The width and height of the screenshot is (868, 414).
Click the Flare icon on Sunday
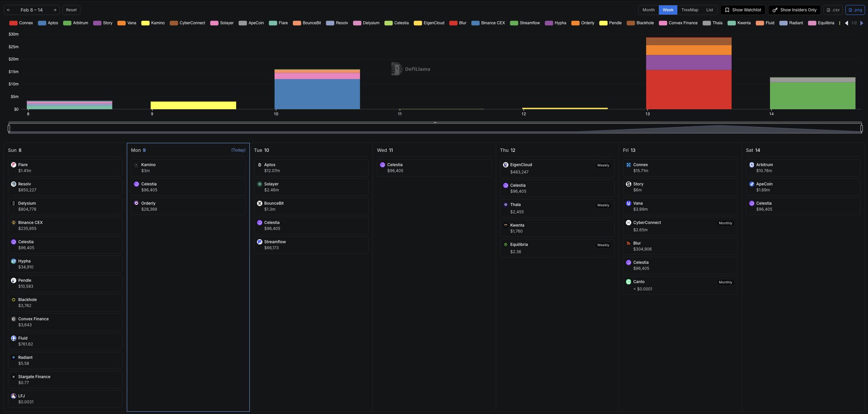coord(14,165)
